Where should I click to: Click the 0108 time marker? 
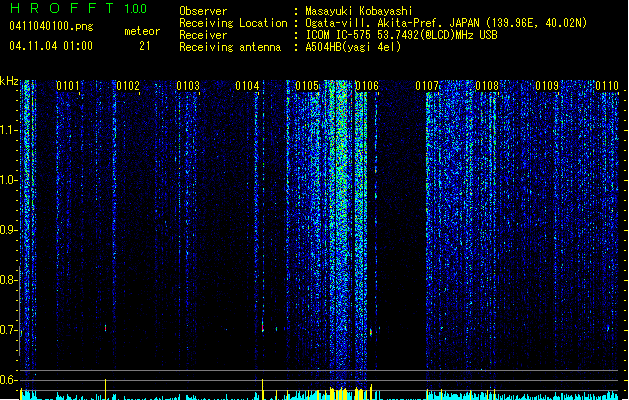click(x=487, y=86)
